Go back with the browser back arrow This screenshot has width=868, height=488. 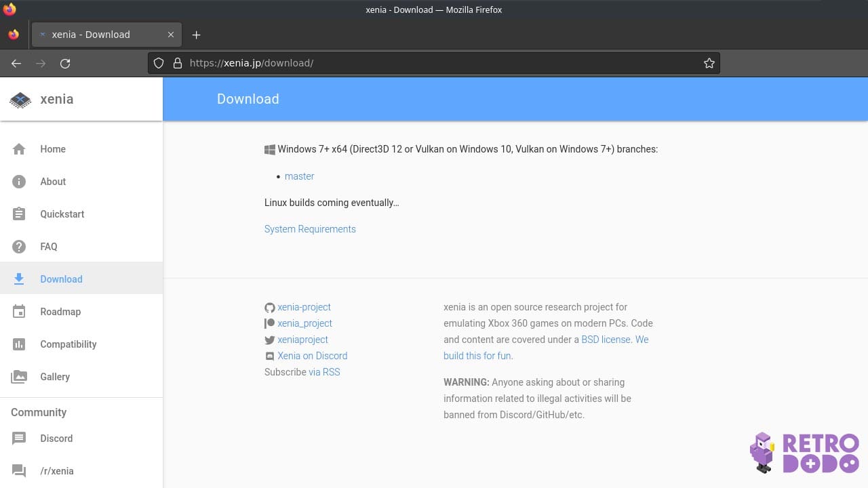click(x=16, y=63)
